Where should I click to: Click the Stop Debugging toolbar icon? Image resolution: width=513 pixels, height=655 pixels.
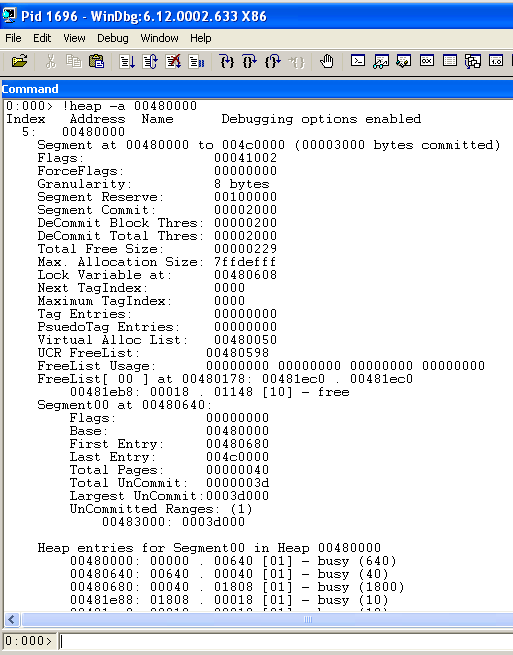(x=173, y=62)
